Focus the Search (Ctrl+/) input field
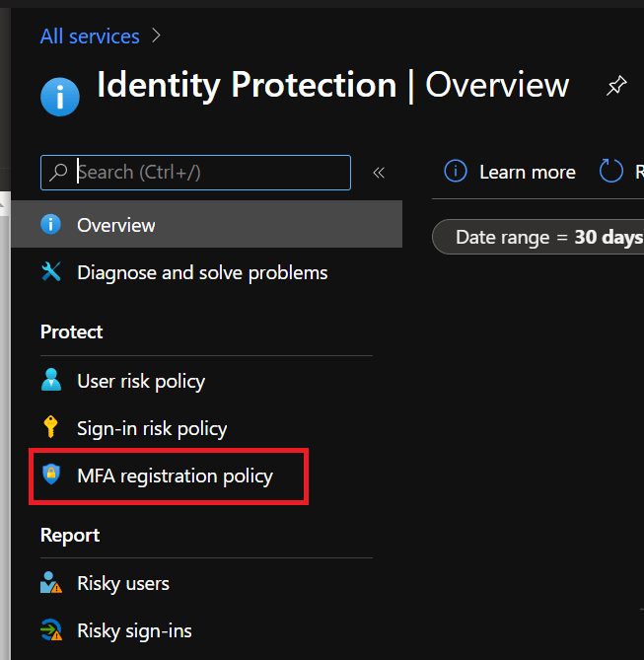 (207, 172)
